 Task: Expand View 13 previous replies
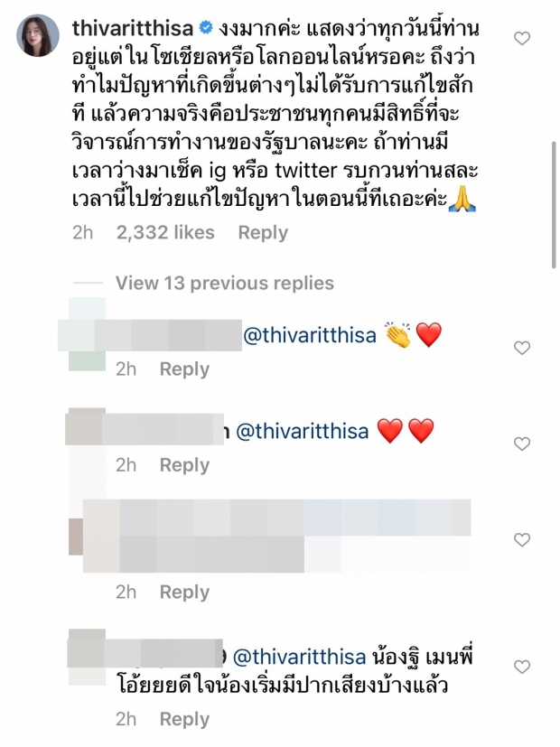tap(225, 283)
